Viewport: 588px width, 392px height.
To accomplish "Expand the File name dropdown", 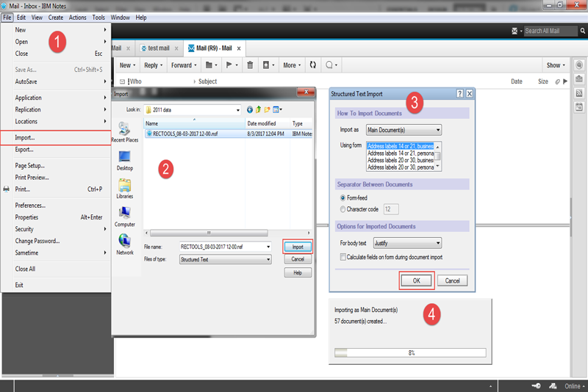I will click(x=268, y=247).
